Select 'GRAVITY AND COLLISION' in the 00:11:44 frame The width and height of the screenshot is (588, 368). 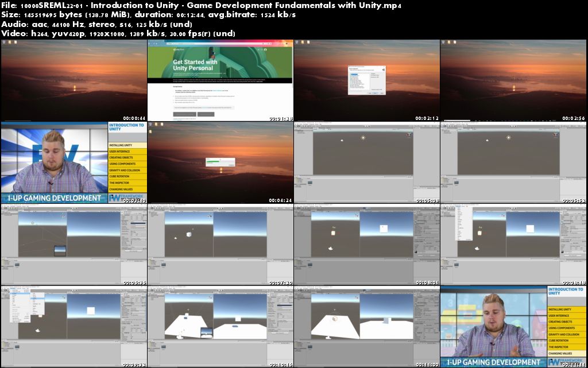coord(566,334)
